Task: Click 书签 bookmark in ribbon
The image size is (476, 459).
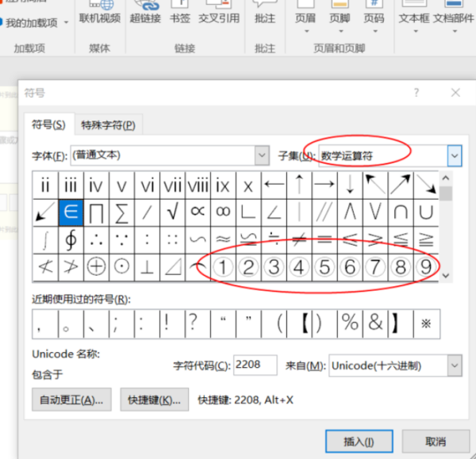Action: 180,13
